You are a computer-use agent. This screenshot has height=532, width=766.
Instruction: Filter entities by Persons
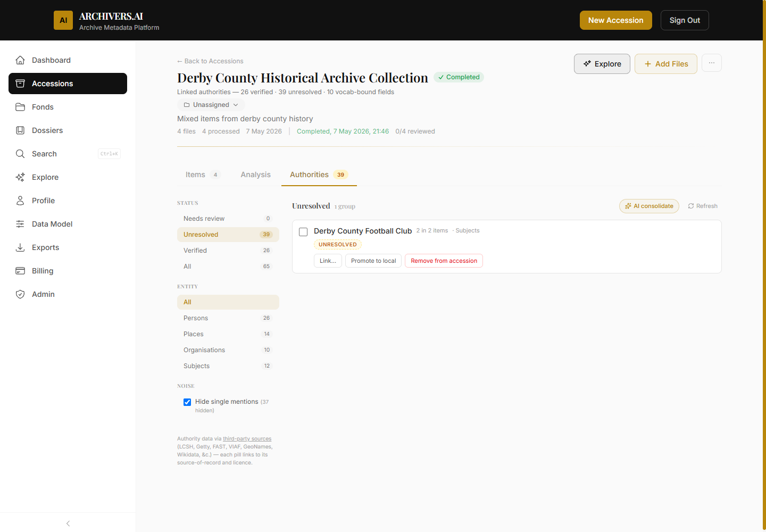pos(228,318)
